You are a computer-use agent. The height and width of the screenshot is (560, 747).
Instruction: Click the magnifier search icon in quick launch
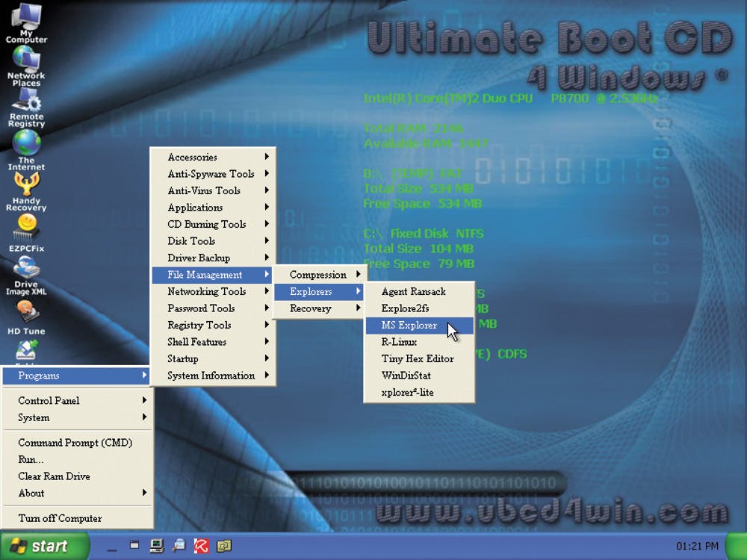[x=179, y=546]
